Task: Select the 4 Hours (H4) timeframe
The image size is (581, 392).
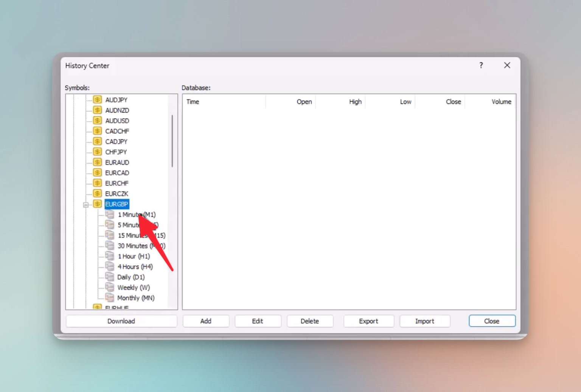Action: click(135, 266)
